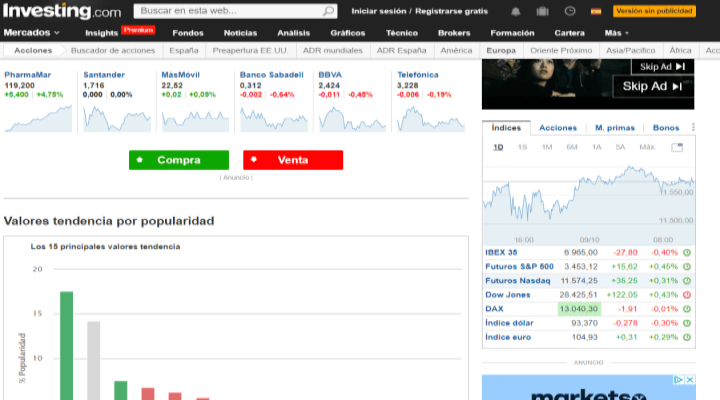Click Futuros S&P 500 clock status icon
This screenshot has height=400, width=720.
(687, 267)
